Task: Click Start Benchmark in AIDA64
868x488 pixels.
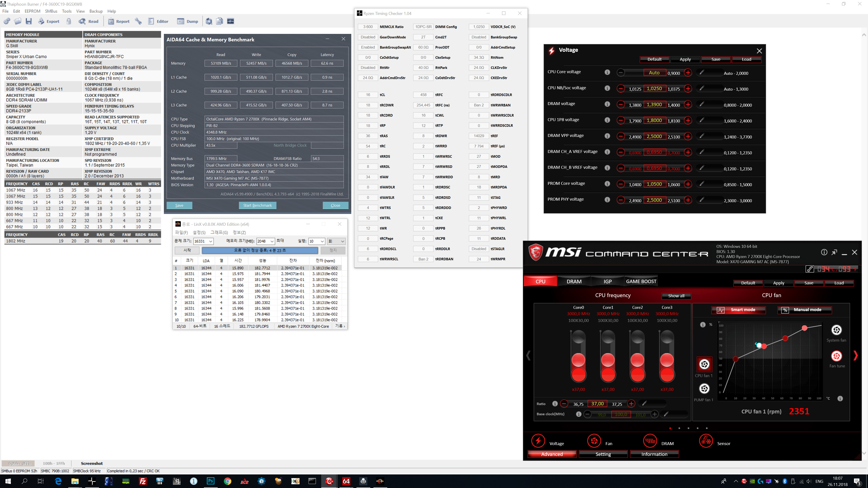Action: (257, 205)
